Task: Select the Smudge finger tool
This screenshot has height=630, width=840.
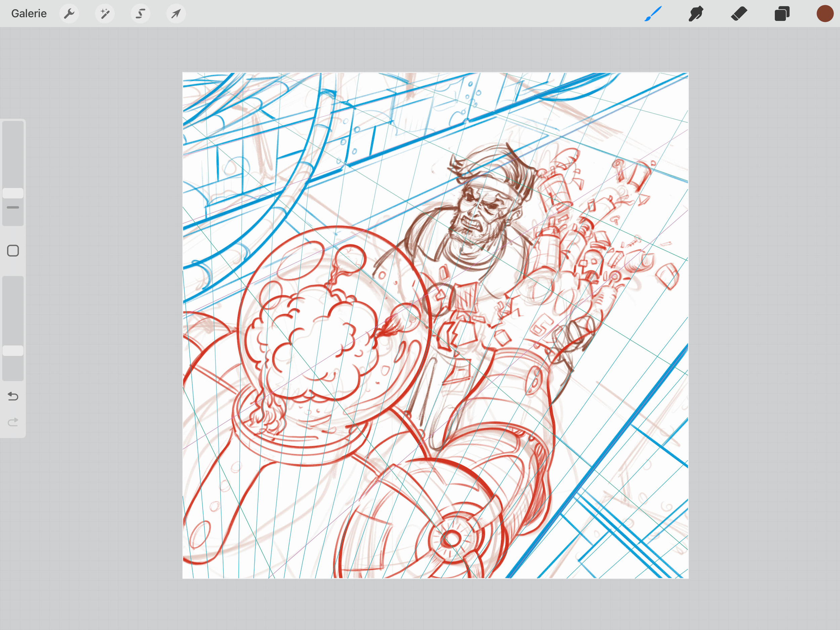Action: tap(696, 14)
